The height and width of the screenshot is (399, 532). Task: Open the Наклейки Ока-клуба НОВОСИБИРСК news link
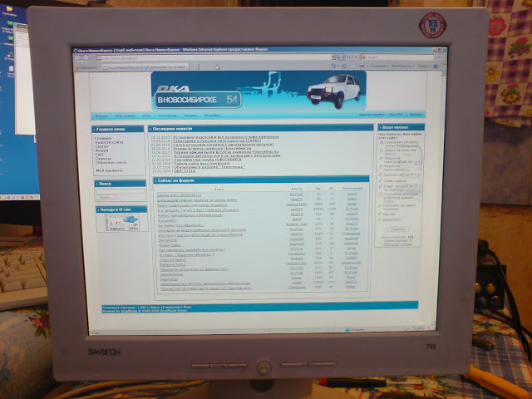click(208, 160)
